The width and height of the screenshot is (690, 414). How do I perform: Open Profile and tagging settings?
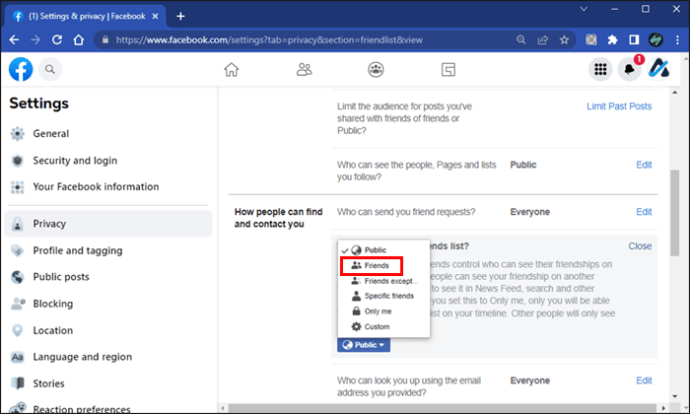point(75,251)
